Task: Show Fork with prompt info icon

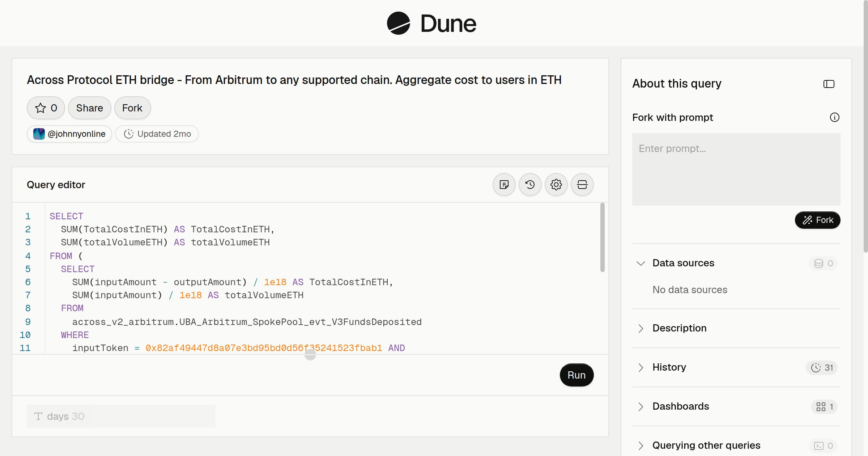Action: [x=834, y=117]
